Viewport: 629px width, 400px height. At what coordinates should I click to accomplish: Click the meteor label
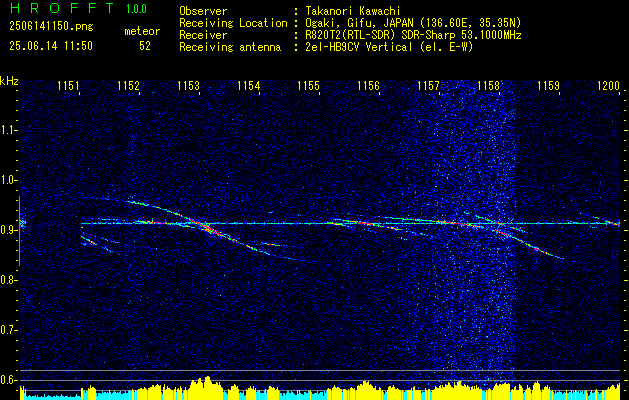pyautogui.click(x=142, y=31)
